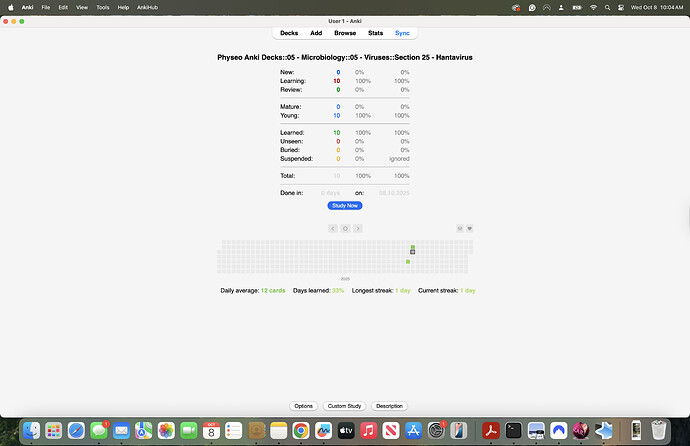Open Maps from the dock
690x446 pixels.
[x=143, y=431]
